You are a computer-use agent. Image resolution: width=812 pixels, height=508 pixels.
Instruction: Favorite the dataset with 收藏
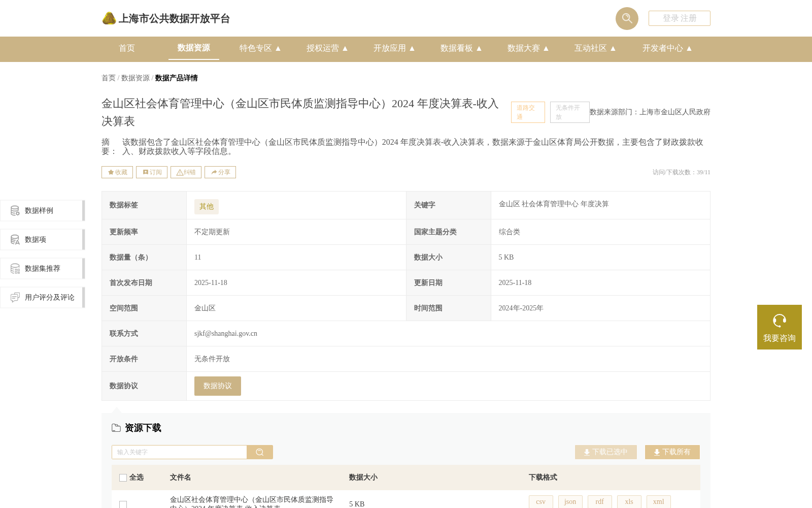pos(117,172)
